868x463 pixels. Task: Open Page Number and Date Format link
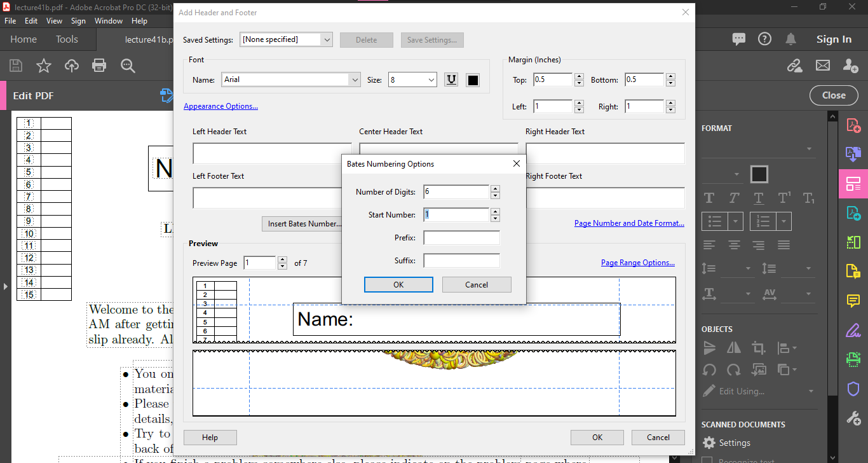(629, 223)
